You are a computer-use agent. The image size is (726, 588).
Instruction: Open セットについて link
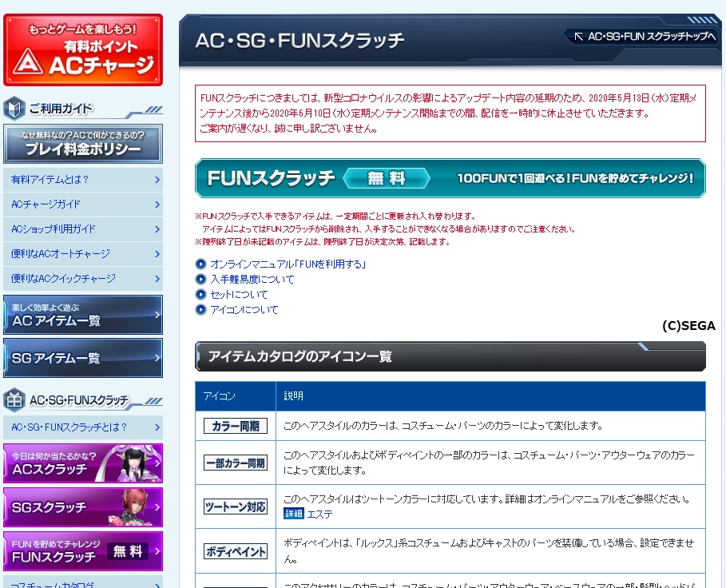click(239, 295)
